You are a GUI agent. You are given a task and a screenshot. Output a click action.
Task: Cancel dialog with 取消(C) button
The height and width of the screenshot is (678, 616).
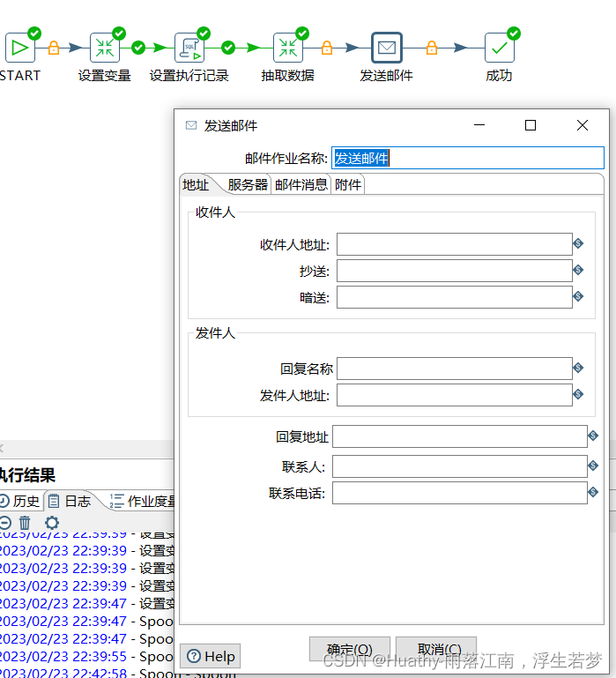point(436,649)
